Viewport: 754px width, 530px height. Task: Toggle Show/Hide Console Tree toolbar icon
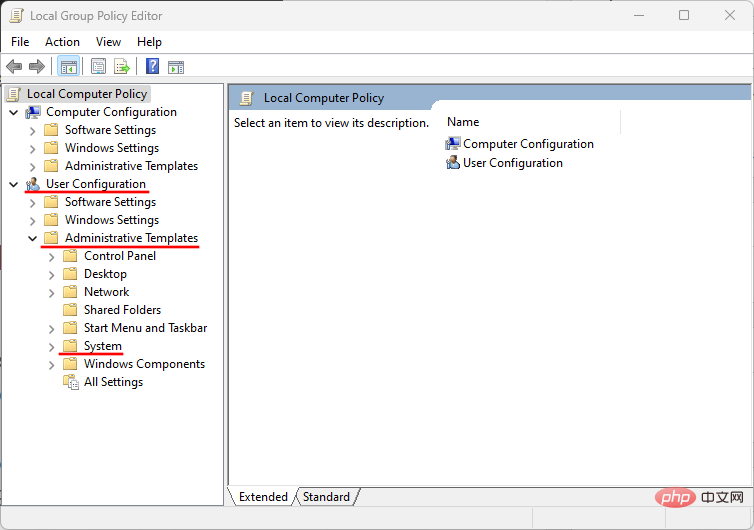68,66
